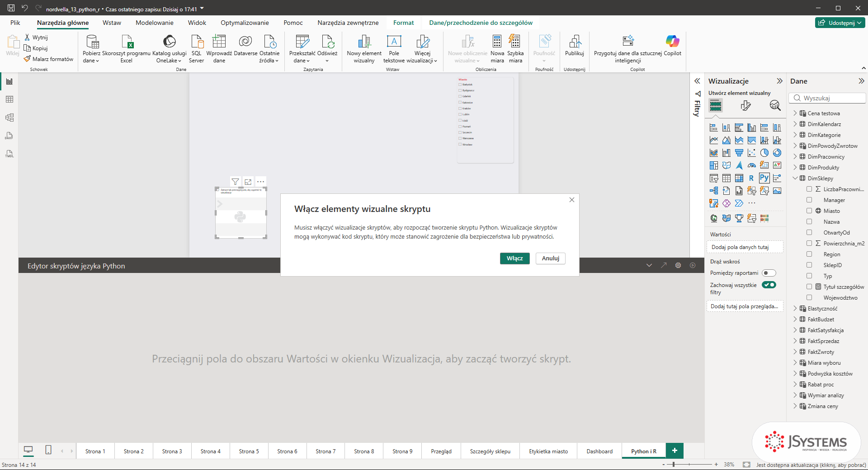Open the Copilot button in ribbon

[672, 46]
